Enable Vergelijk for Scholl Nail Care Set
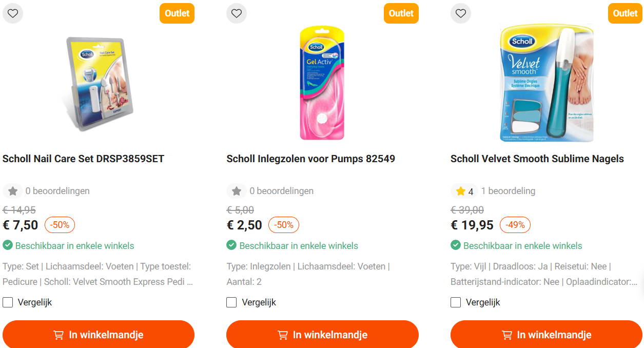Screen dimensions: 644x348 tap(8, 302)
